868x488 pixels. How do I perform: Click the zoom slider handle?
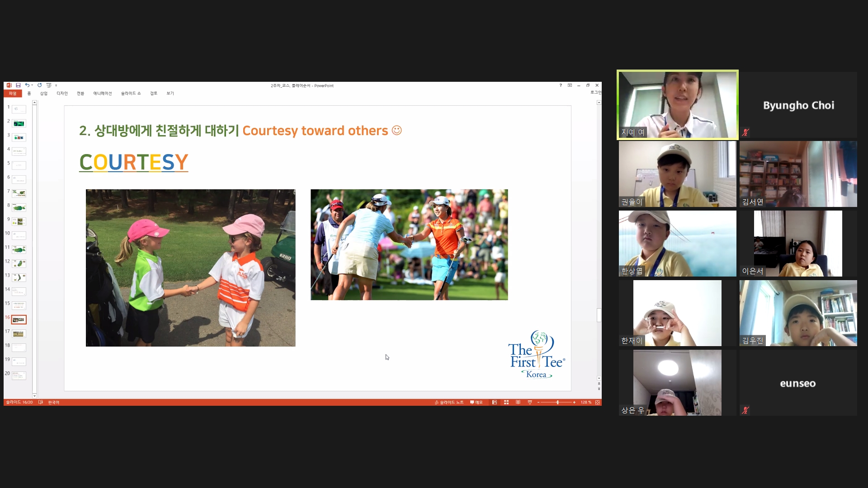[557, 402]
